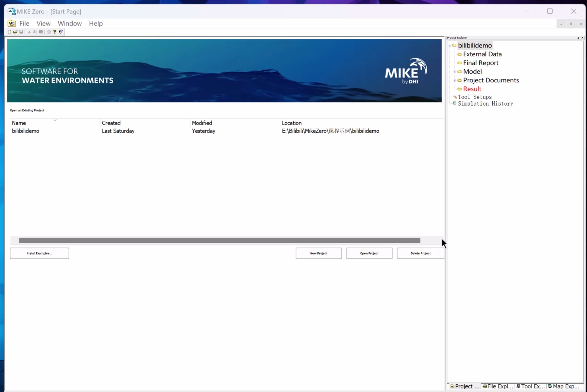Click the New Project button
The height and width of the screenshot is (392, 587).
click(319, 253)
